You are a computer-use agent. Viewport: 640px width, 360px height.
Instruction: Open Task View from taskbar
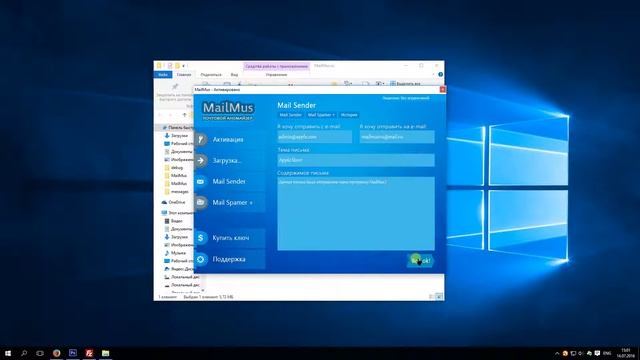[x=40, y=353]
